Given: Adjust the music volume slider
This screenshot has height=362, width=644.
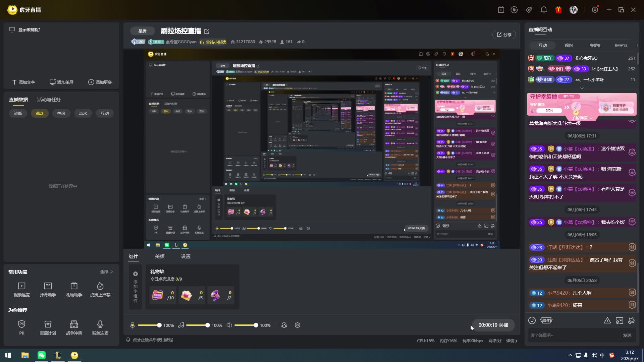Looking at the screenshot, I should 197,325.
